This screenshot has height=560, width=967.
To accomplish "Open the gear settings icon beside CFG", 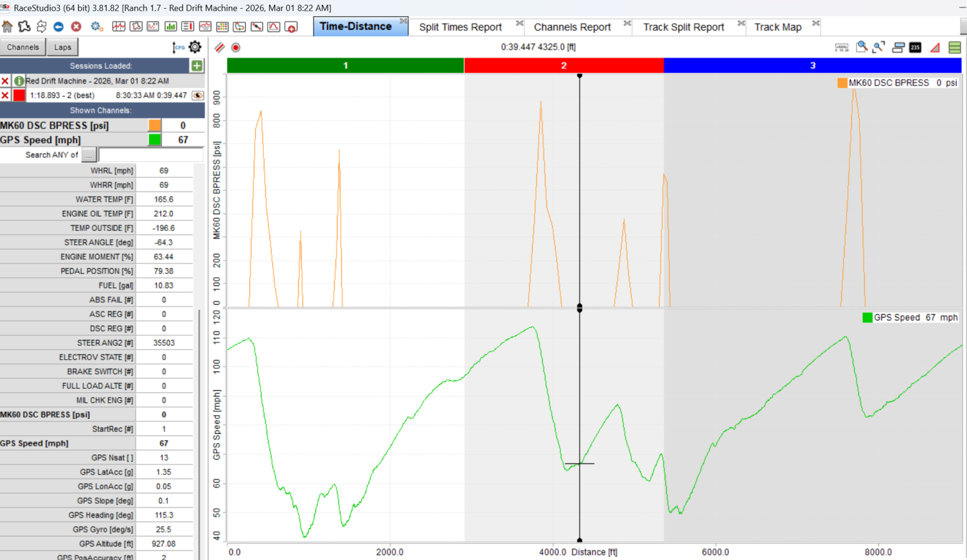I will (195, 47).
